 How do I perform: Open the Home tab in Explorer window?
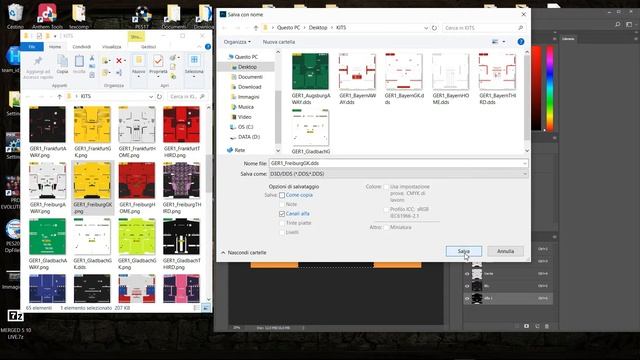coord(55,47)
